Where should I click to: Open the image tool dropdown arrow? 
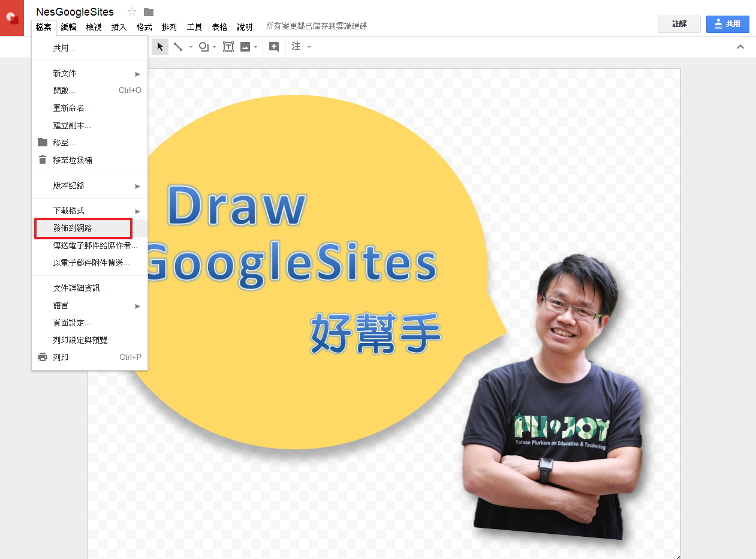[256, 47]
